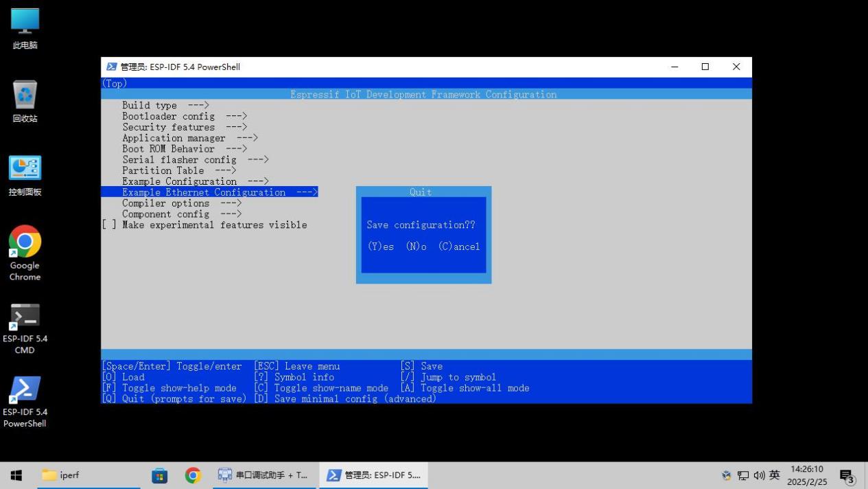The height and width of the screenshot is (489, 868).
Task: Open the notification center icon
Action: coord(848,476)
